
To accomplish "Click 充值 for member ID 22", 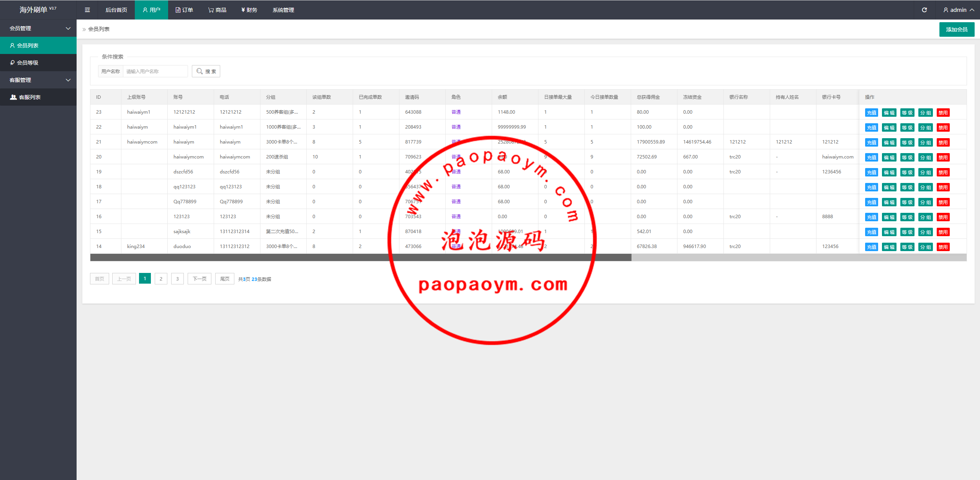I will 872,127.
